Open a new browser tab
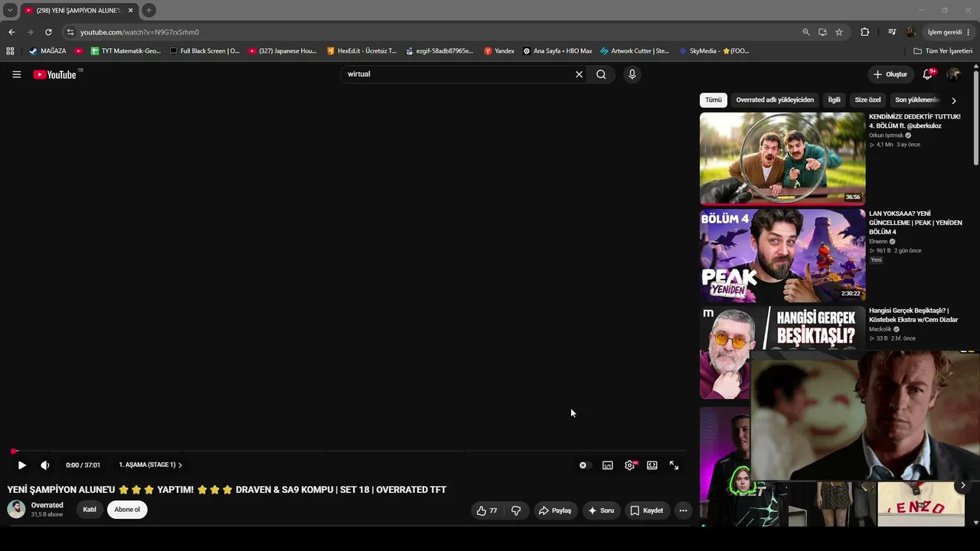The width and height of the screenshot is (980, 551). pyautogui.click(x=149, y=10)
